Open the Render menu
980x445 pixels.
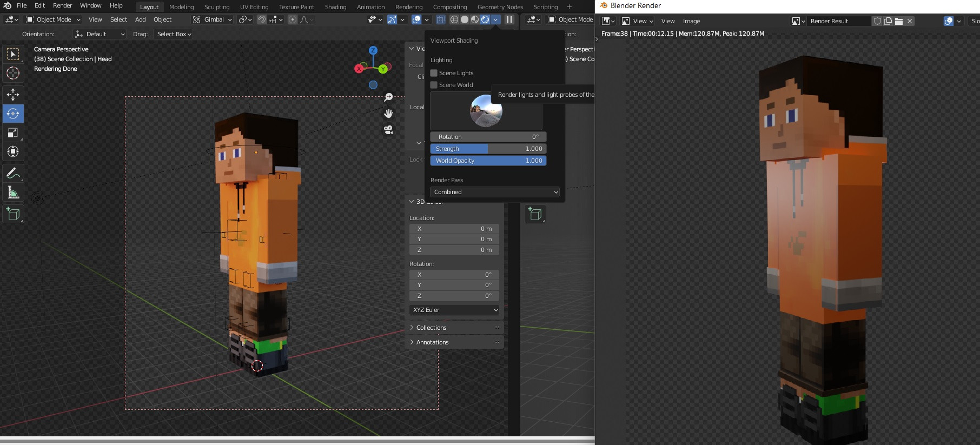(x=63, y=5)
